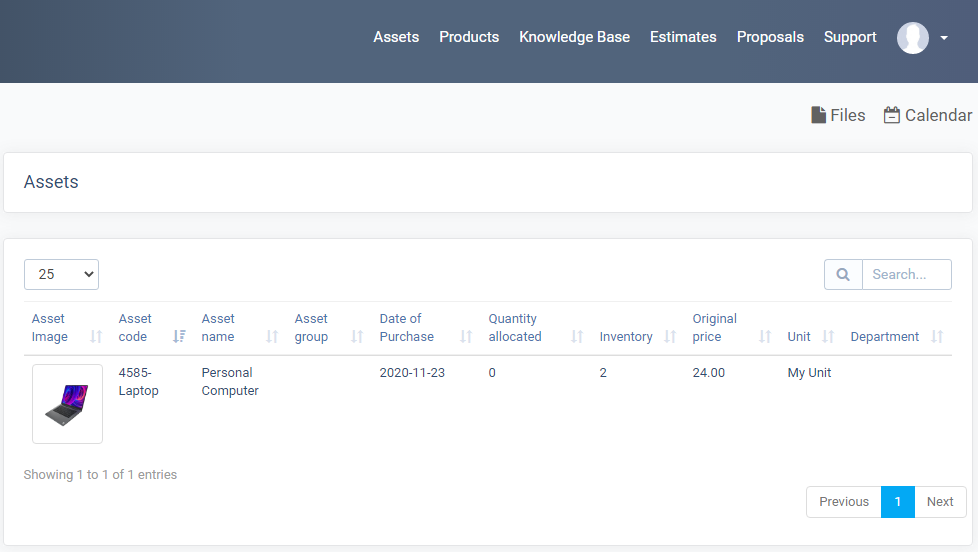This screenshot has width=978, height=552.
Task: Open the 25 entries-per-page dropdown
Action: [61, 274]
